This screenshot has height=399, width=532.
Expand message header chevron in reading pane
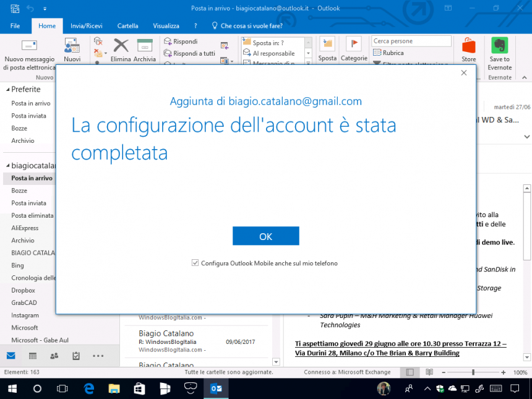point(527,137)
